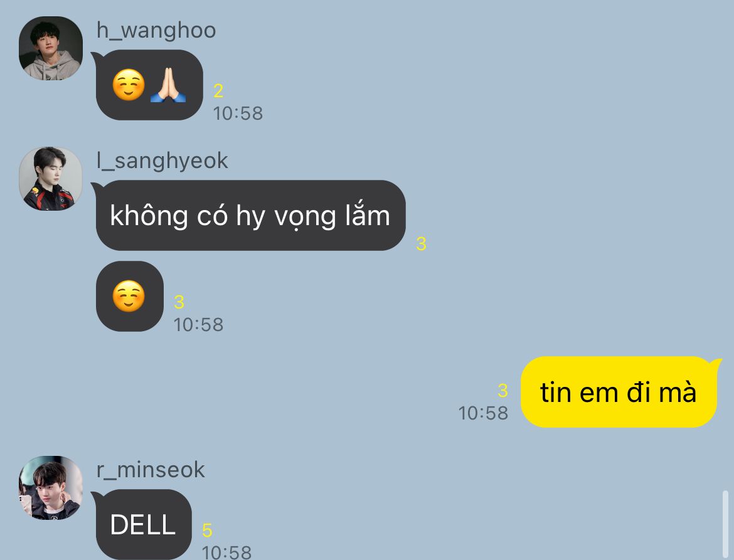This screenshot has width=734, height=560.
Task: Select the smiling and praying emoji bubble
Action: [149, 85]
